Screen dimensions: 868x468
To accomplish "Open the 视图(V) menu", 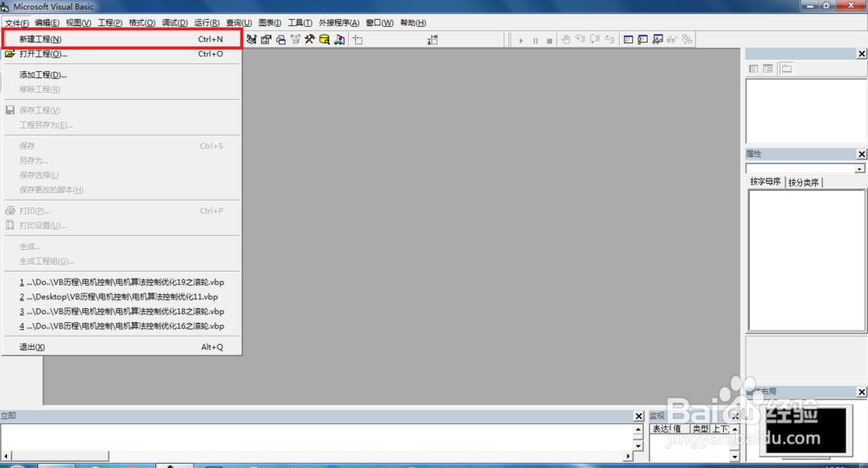I will tap(78, 23).
